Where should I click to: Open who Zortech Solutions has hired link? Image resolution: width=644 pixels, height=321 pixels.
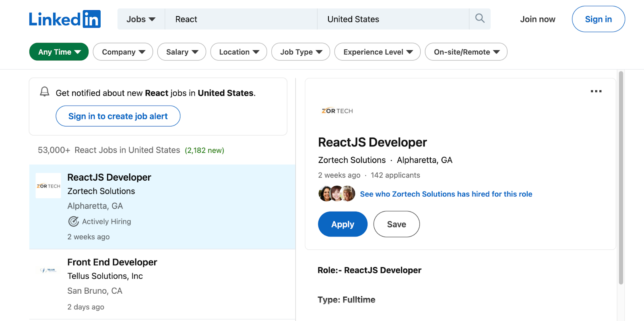446,194
